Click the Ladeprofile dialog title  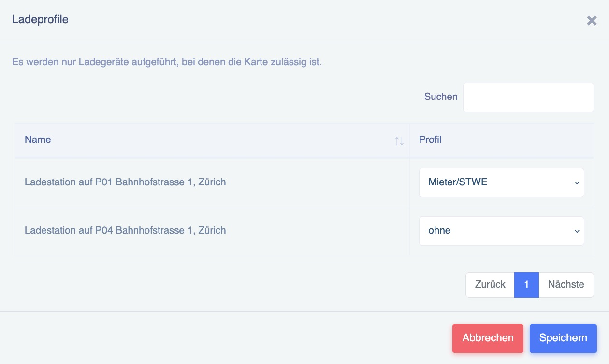(x=40, y=20)
